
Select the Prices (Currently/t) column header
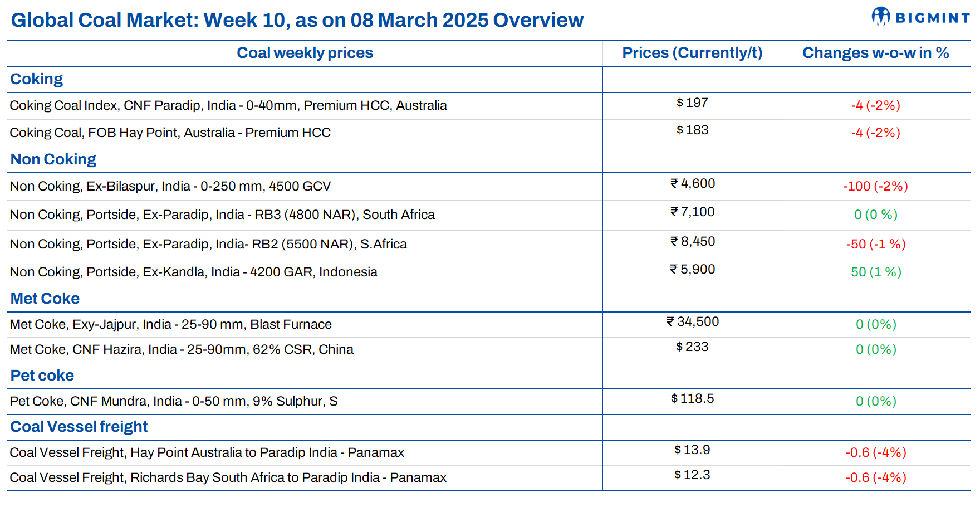692,53
